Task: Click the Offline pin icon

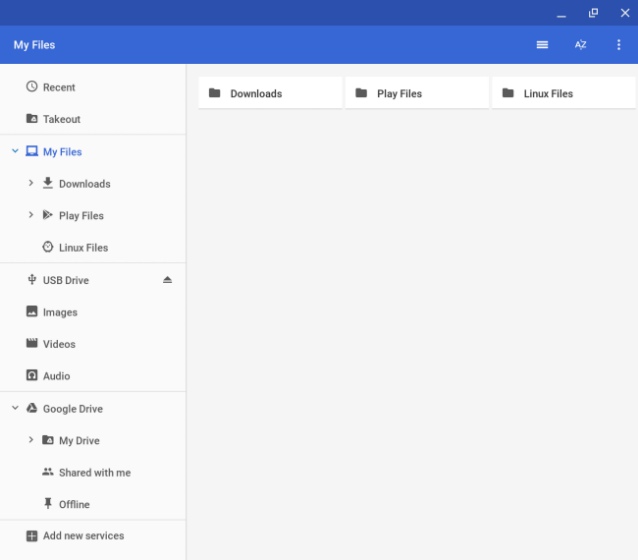Action: (x=48, y=503)
